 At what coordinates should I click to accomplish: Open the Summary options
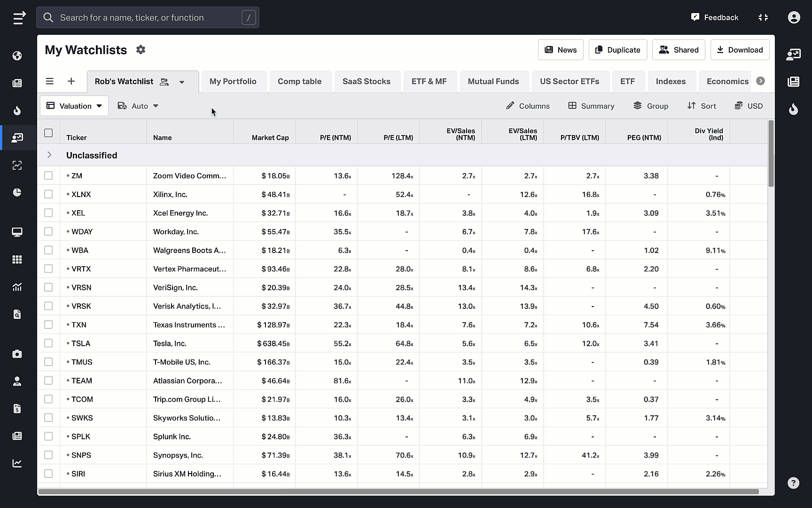pyautogui.click(x=591, y=106)
